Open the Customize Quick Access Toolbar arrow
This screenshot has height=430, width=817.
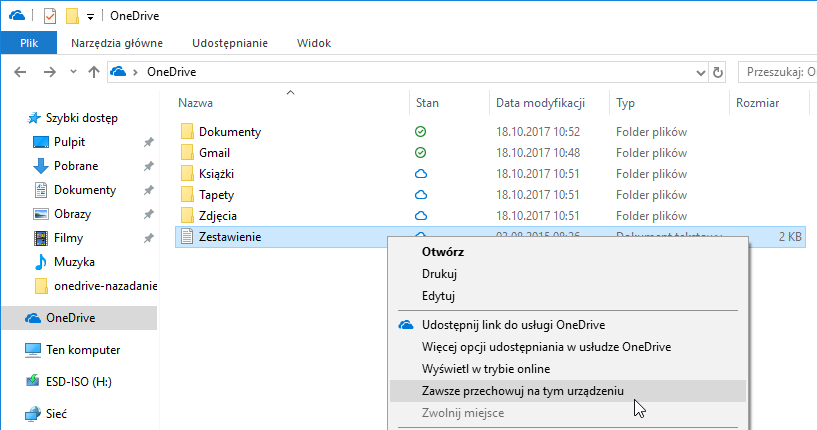[x=90, y=17]
